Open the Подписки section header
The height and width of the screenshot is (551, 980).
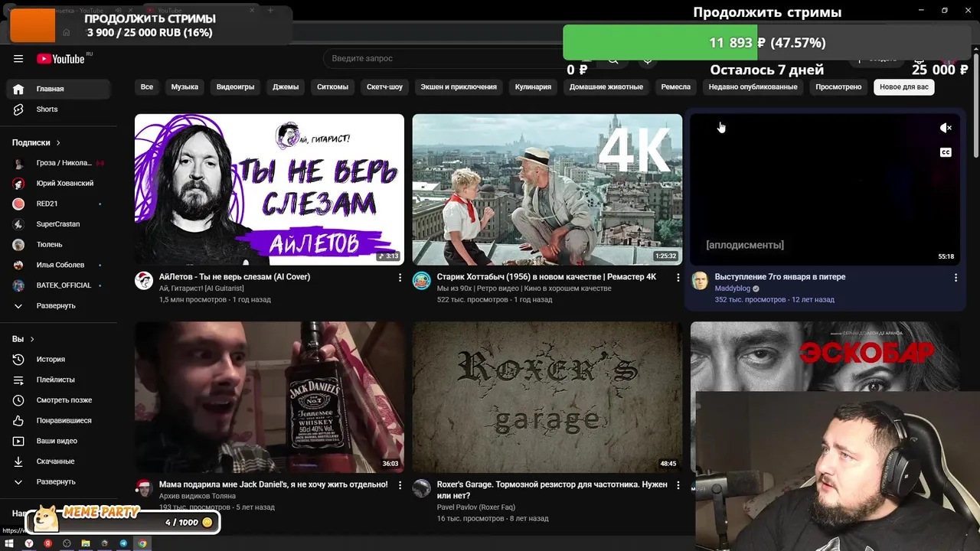(36, 142)
